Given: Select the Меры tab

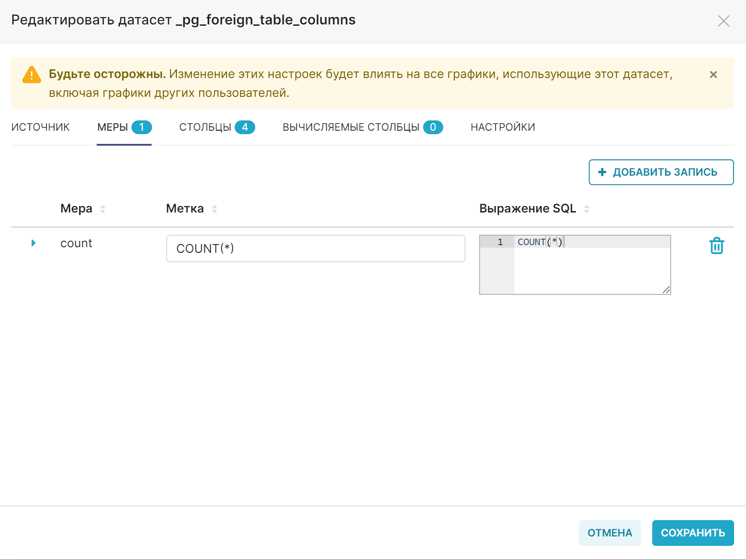Looking at the screenshot, I should (x=124, y=127).
